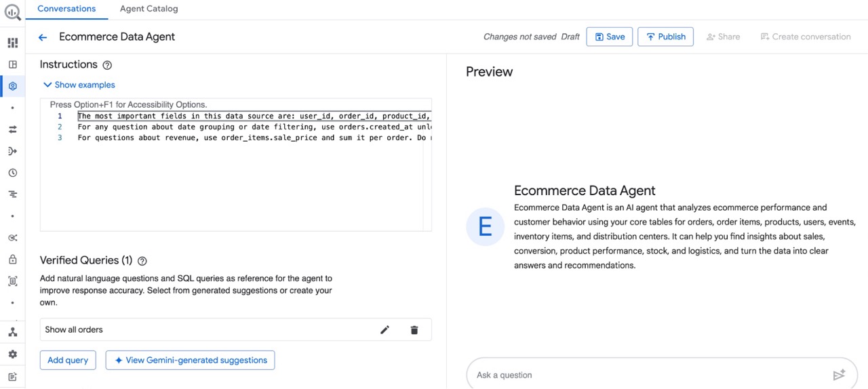Select the Conversations tab
This screenshot has height=389, width=868.
[x=66, y=9]
